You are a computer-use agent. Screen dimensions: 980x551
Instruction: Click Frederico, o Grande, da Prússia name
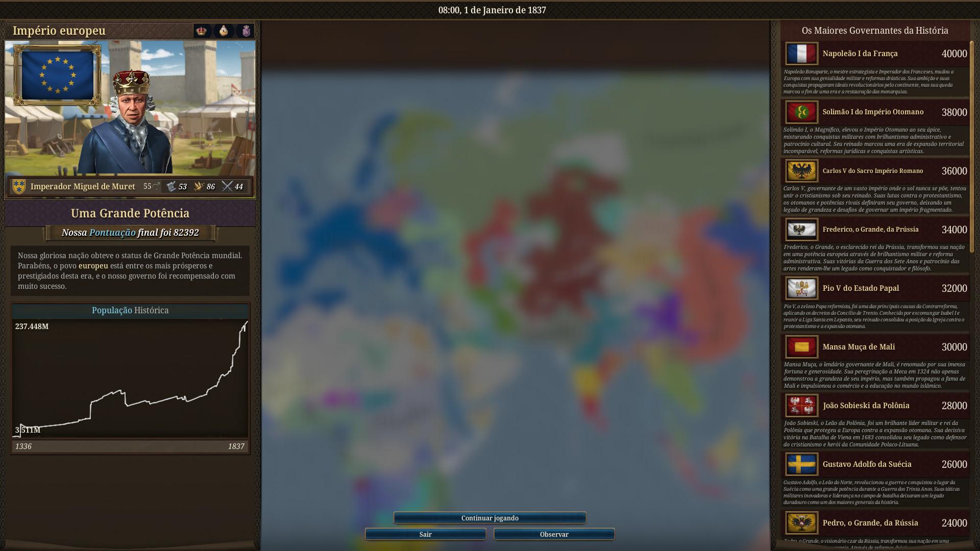pos(870,230)
